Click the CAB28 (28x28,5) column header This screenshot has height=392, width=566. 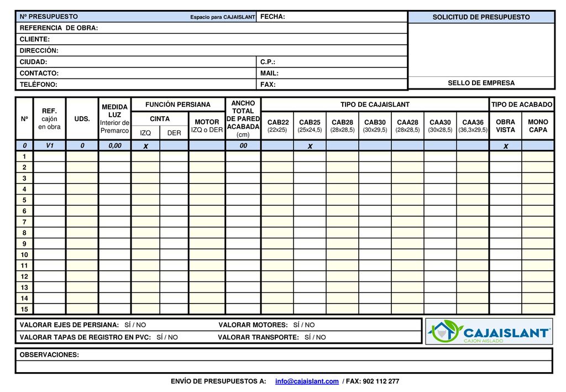tap(342, 126)
